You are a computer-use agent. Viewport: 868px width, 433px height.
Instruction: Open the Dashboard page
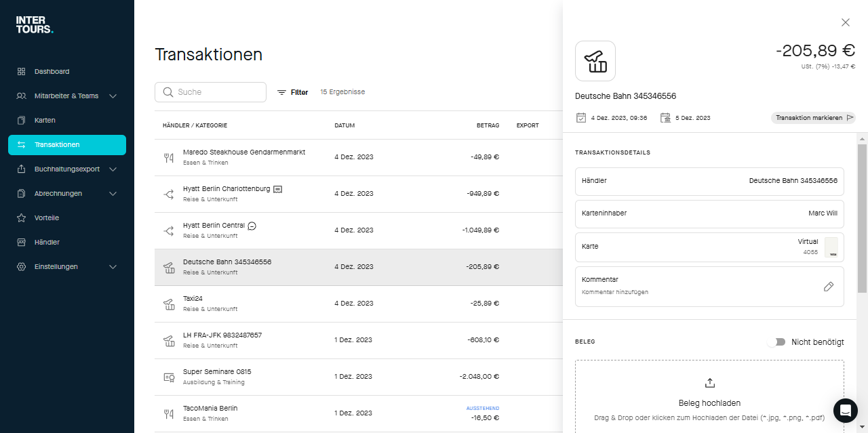pos(52,72)
